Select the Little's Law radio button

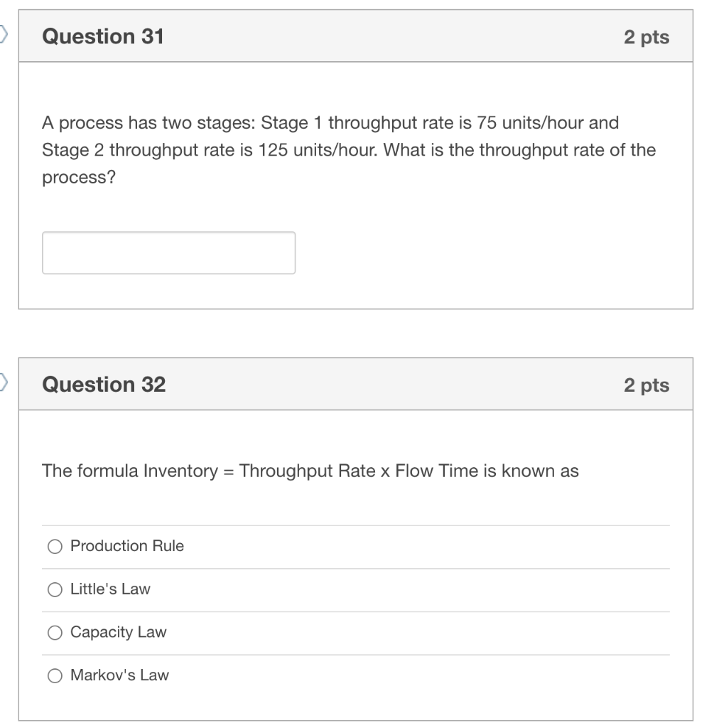tap(55, 589)
